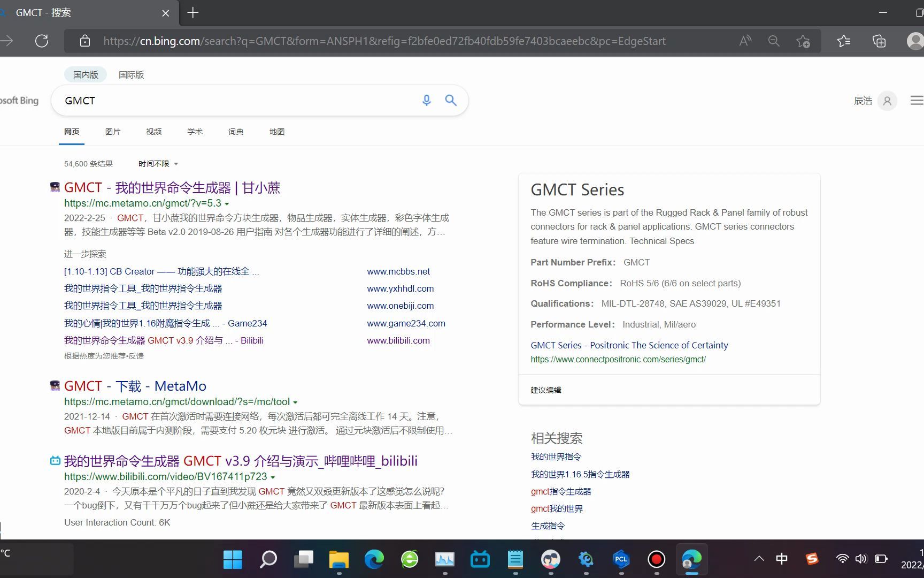Select the 图片 search tab
Image resolution: width=924 pixels, height=578 pixels.
tap(112, 132)
